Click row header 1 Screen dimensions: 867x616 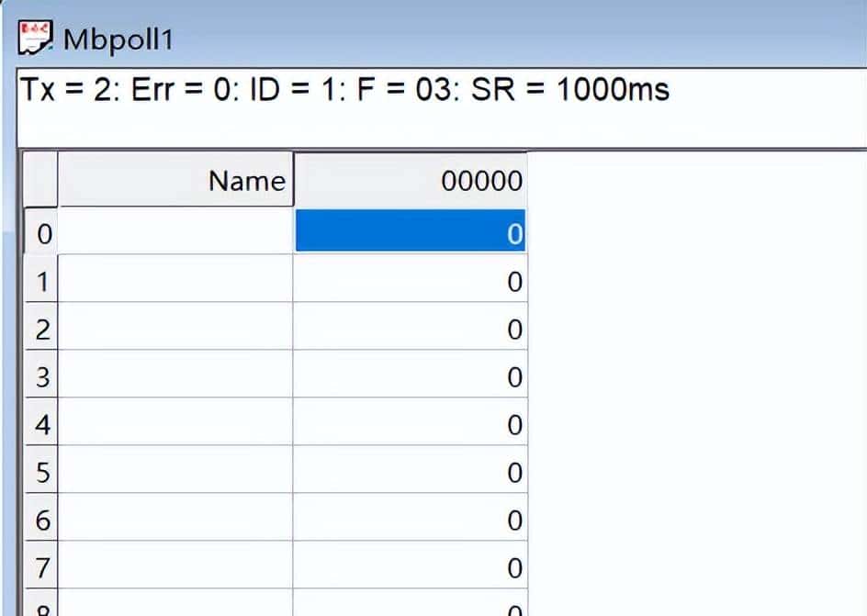41,281
